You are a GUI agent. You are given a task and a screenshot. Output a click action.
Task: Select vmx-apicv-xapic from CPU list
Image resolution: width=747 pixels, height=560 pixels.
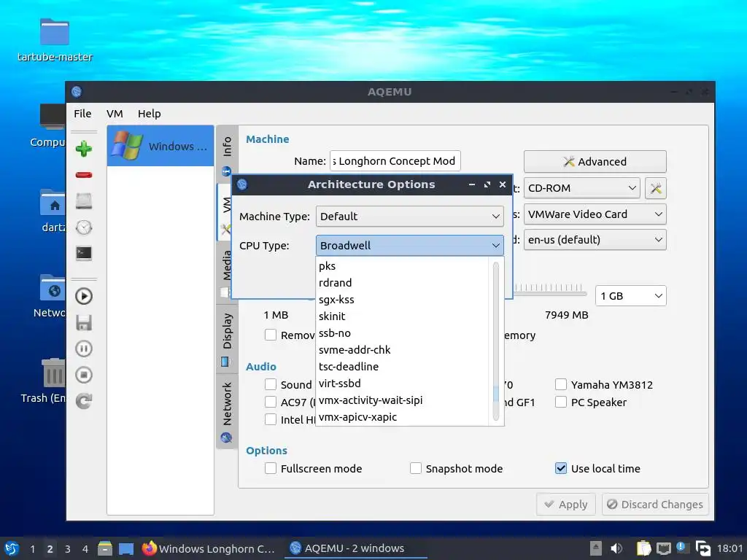[402, 416]
